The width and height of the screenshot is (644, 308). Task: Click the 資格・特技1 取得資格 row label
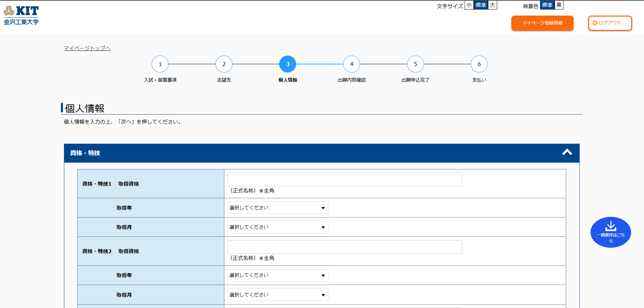111,184
